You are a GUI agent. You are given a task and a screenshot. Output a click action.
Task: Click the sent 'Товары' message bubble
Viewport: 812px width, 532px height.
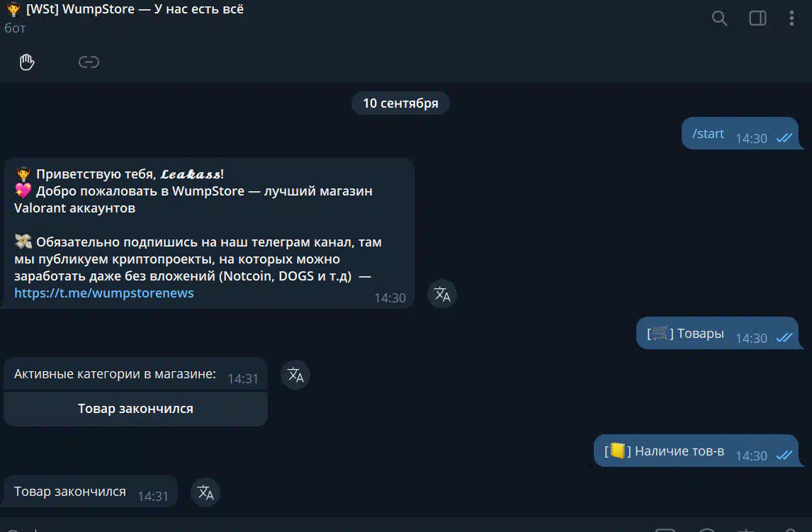pos(717,333)
